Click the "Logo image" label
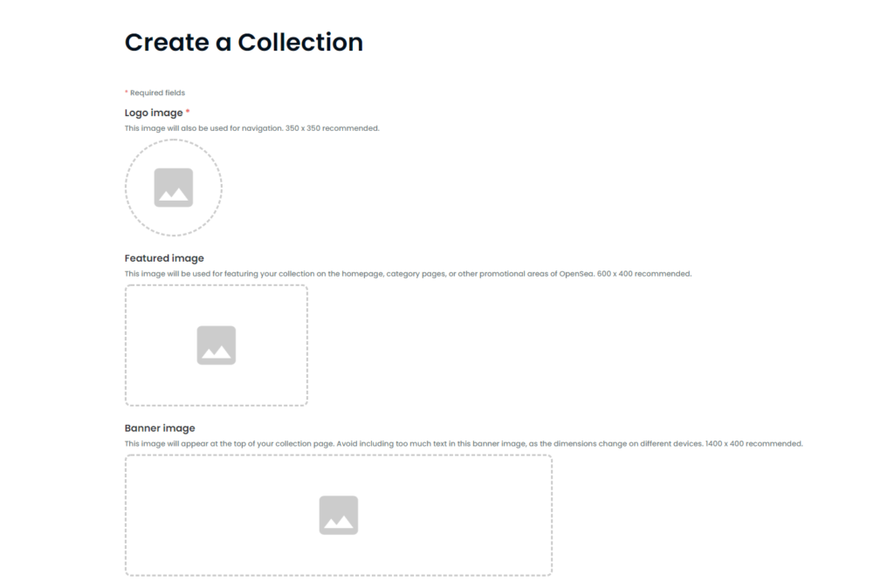Screen dimensions: 894x588 coord(154,113)
